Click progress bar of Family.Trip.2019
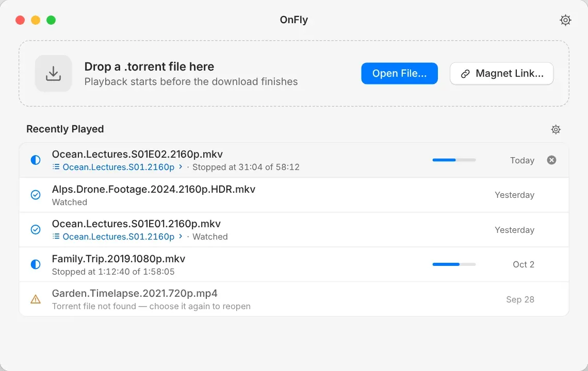 (x=454, y=264)
